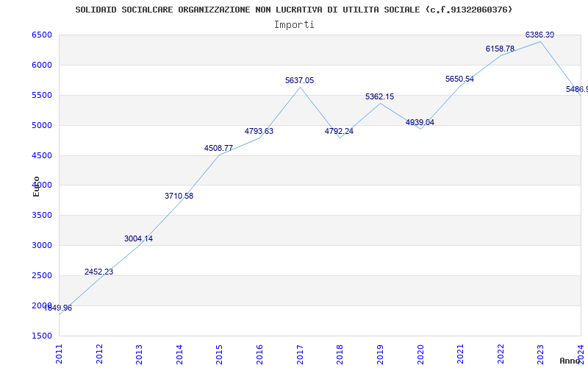Select the 5000 y-axis tick label
This screenshot has height=368, width=588.
click(42, 125)
